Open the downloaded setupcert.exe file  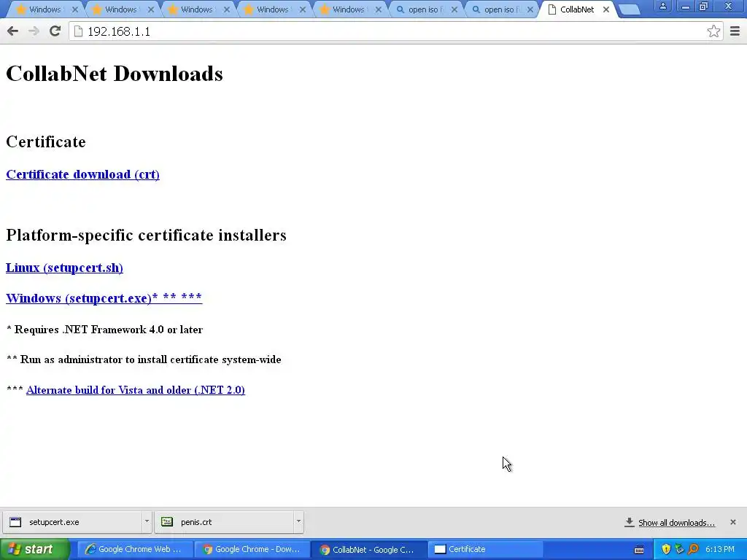click(71, 522)
